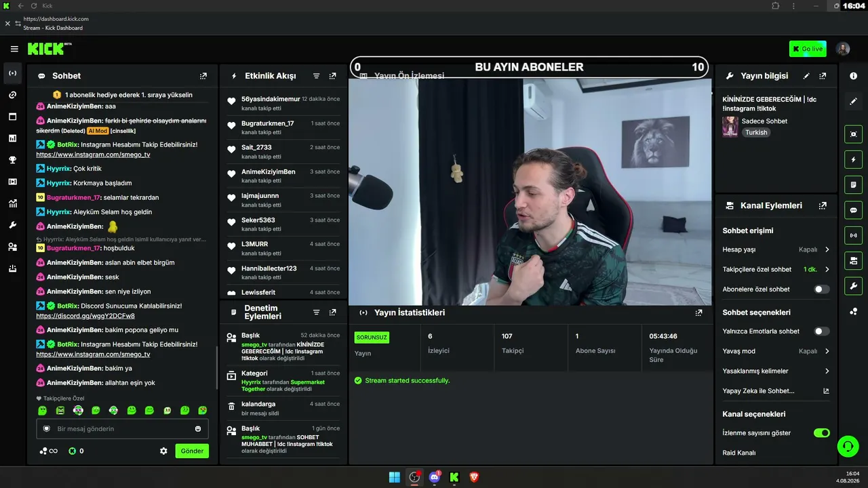Open the wrench icon in left sidebar
868x488 pixels.
12,225
